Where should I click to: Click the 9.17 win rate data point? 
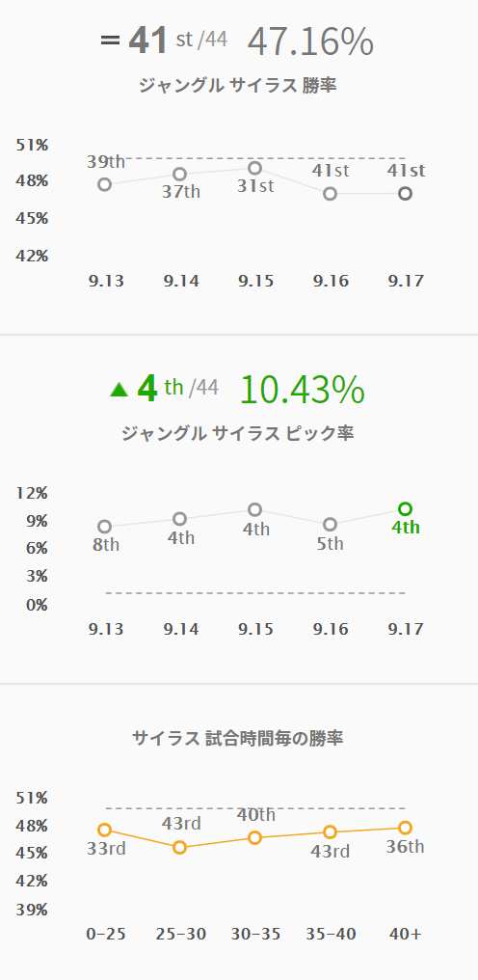click(405, 194)
